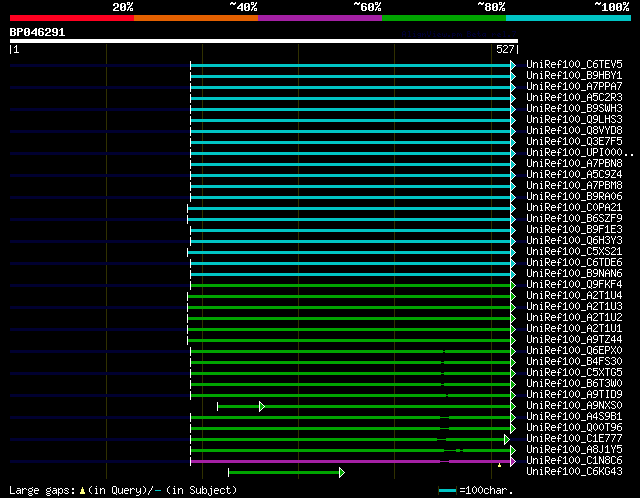Open hit UniRef100_A7PPA7
Screen dimensions: 640x498
click(574, 86)
